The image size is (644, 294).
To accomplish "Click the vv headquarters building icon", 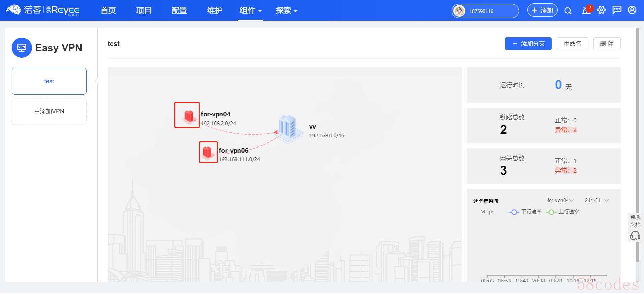I will (287, 128).
